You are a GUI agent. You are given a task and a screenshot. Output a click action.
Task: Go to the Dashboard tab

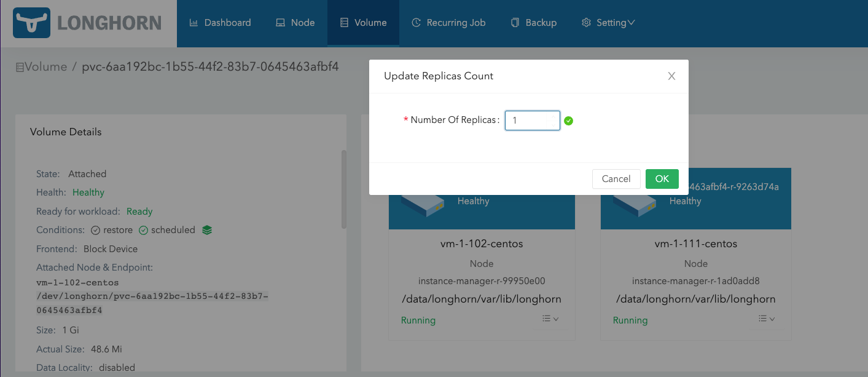tap(220, 23)
